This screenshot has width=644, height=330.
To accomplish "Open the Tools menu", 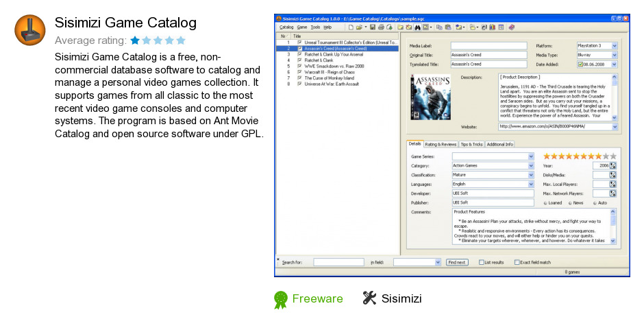I will click(315, 27).
